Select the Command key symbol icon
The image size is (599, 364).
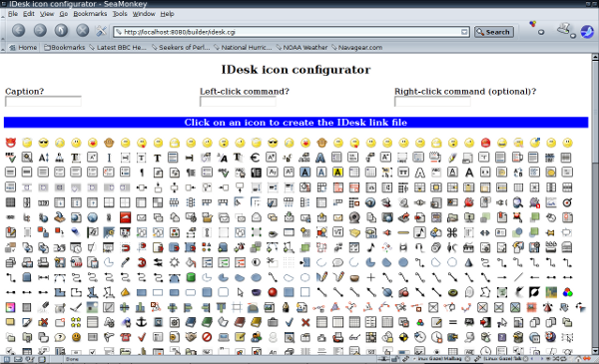pyautogui.click(x=452, y=232)
